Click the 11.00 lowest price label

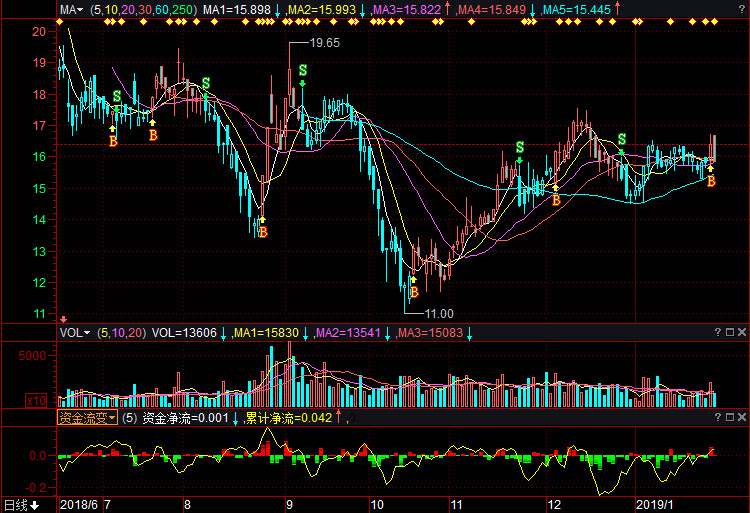click(439, 314)
